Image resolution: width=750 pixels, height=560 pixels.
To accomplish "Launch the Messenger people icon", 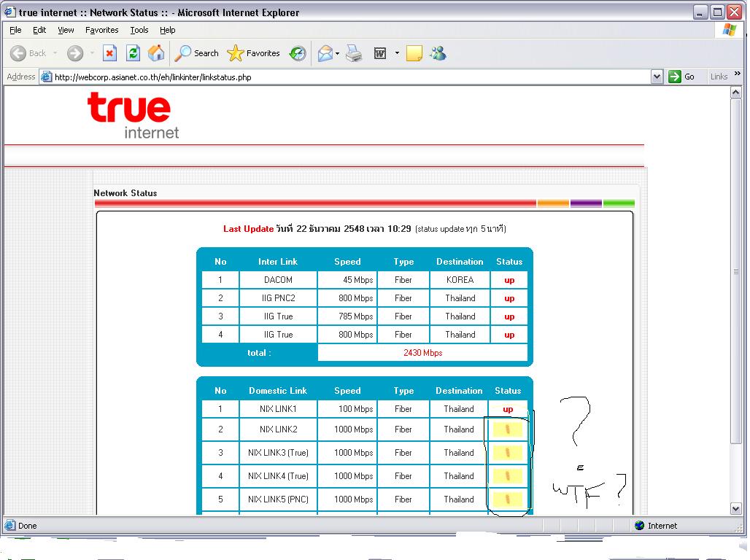I will click(438, 53).
